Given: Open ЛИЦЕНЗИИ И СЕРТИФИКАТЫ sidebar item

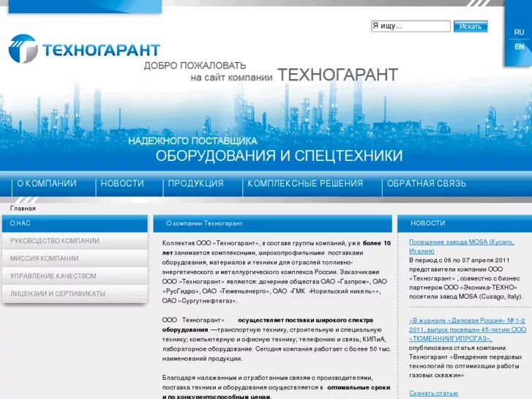Looking at the screenshot, I should (75, 294).
